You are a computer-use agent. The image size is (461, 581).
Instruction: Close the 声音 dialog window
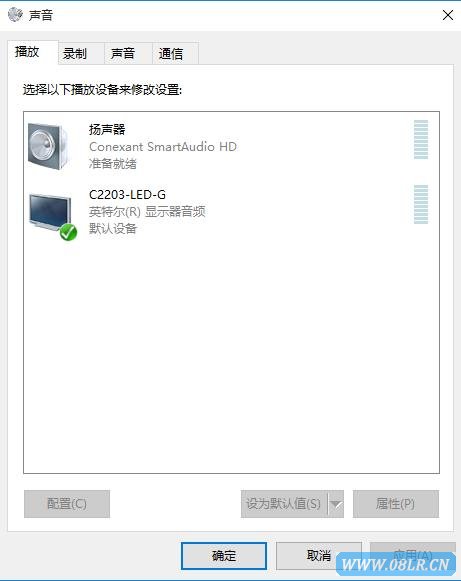(448, 15)
